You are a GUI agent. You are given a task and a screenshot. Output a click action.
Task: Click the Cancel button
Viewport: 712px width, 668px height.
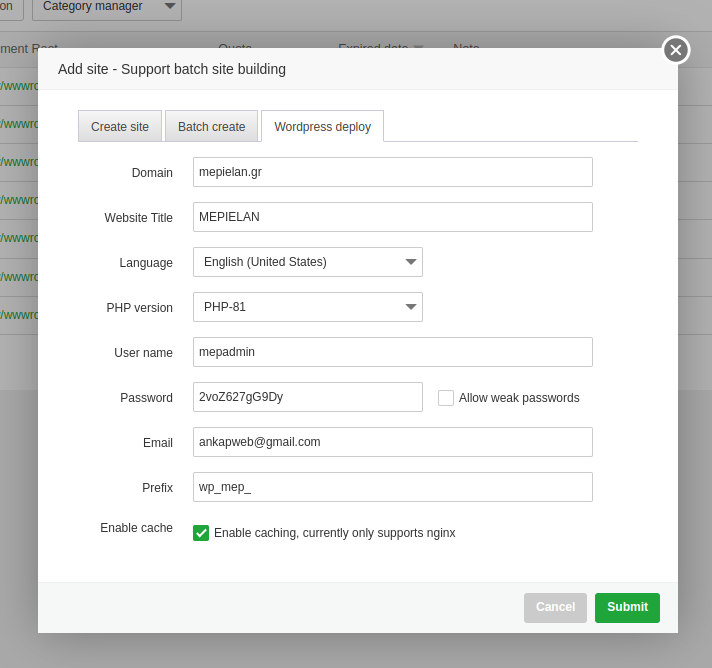pyautogui.click(x=555, y=607)
